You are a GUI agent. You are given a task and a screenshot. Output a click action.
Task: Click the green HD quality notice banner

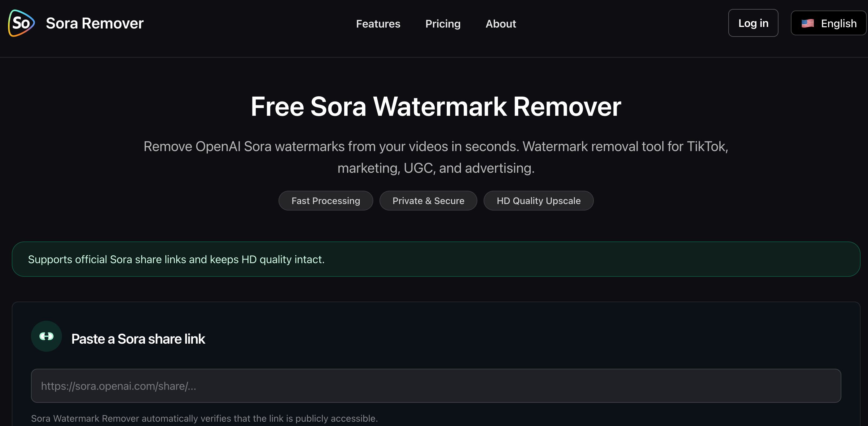pos(436,259)
